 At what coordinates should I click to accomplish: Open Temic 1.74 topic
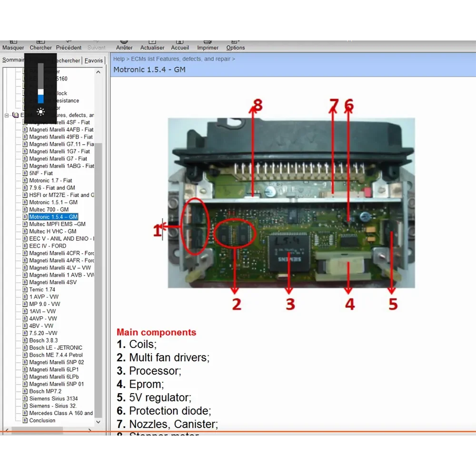(x=42, y=289)
